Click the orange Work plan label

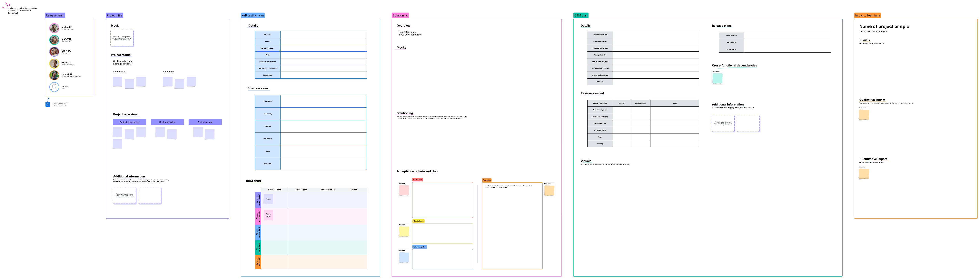pyautogui.click(x=487, y=180)
